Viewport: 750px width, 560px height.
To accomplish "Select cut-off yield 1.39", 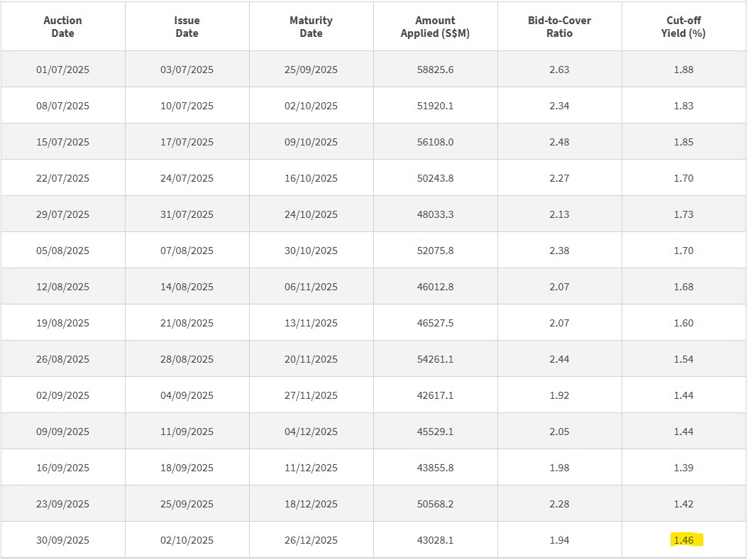I will point(683,468).
